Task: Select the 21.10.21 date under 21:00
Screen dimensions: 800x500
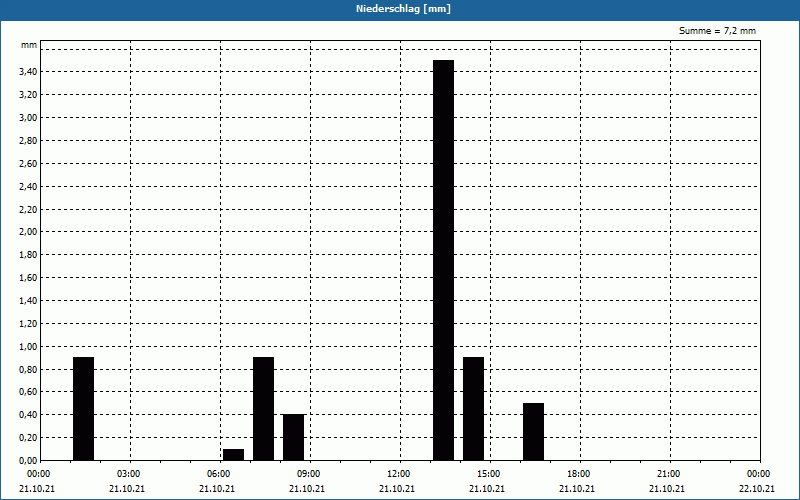Action: (x=667, y=489)
